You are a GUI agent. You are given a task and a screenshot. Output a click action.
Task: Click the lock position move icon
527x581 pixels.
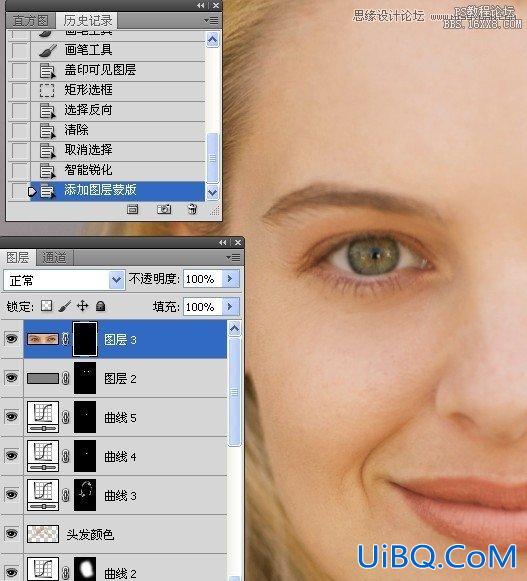(82, 306)
